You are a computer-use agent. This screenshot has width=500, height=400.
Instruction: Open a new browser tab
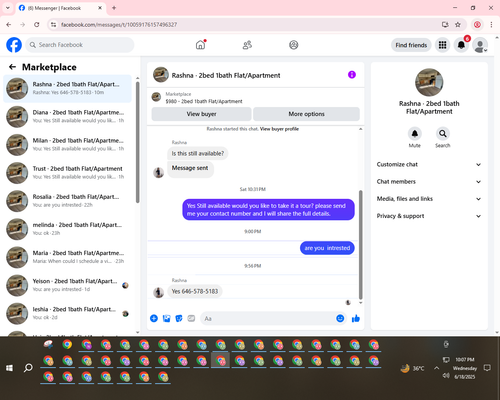point(114,8)
